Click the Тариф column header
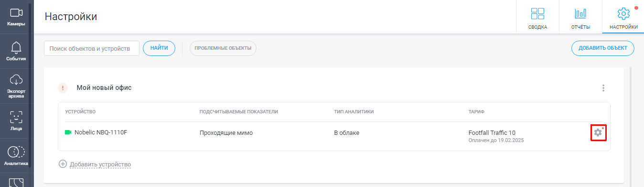The image size is (644, 187). coord(476,112)
